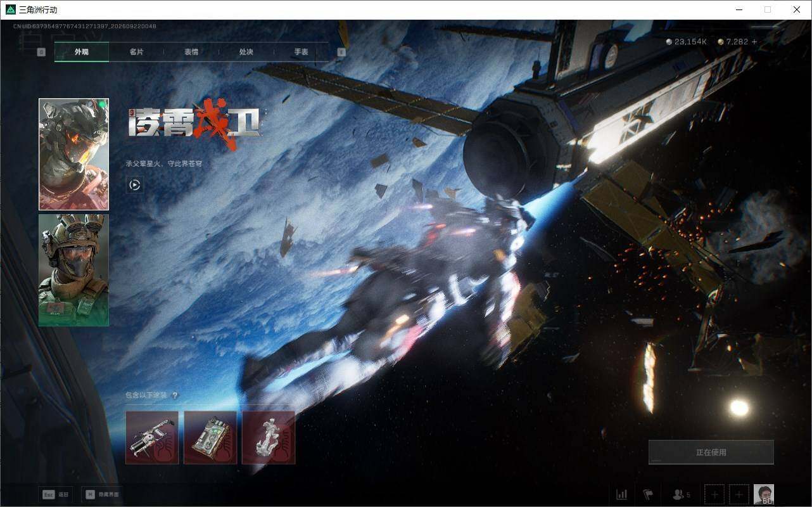Image resolution: width=812 pixels, height=507 pixels.
Task: Open the player avatar in the bottom bar
Action: [x=764, y=494]
